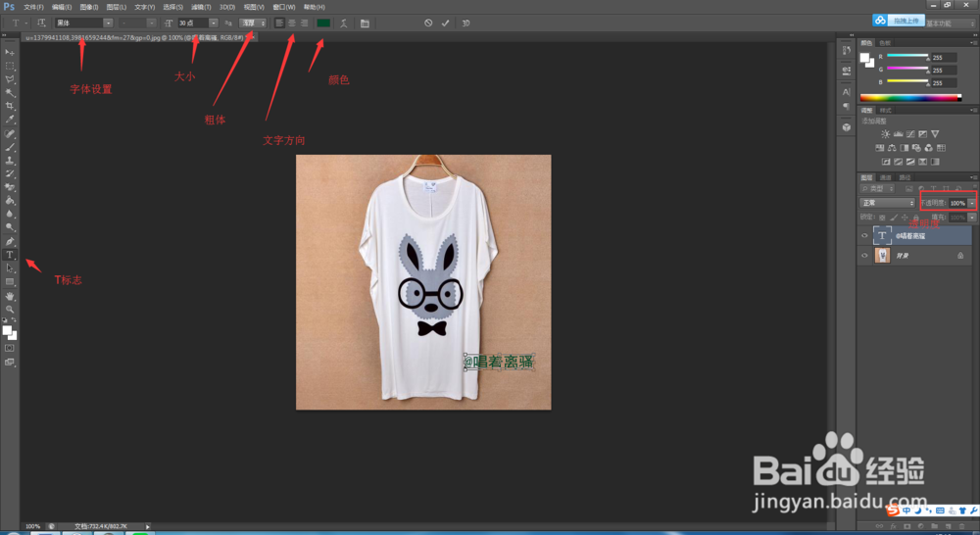Toggle lock transparent pixels
The image size is (980, 535).
point(882,218)
